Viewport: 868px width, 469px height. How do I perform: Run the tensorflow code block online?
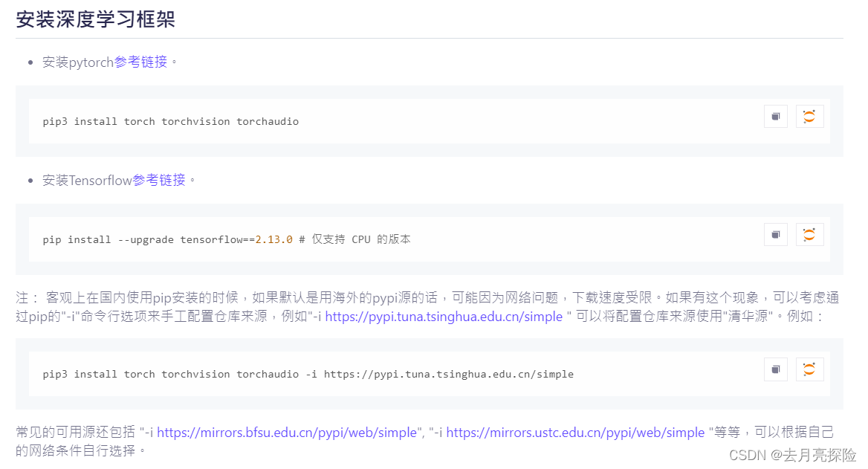click(809, 234)
